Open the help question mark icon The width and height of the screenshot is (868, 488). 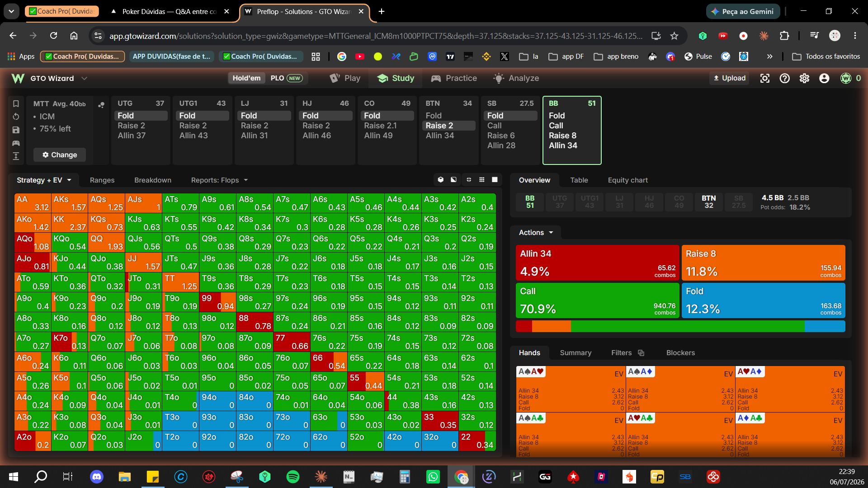784,78
